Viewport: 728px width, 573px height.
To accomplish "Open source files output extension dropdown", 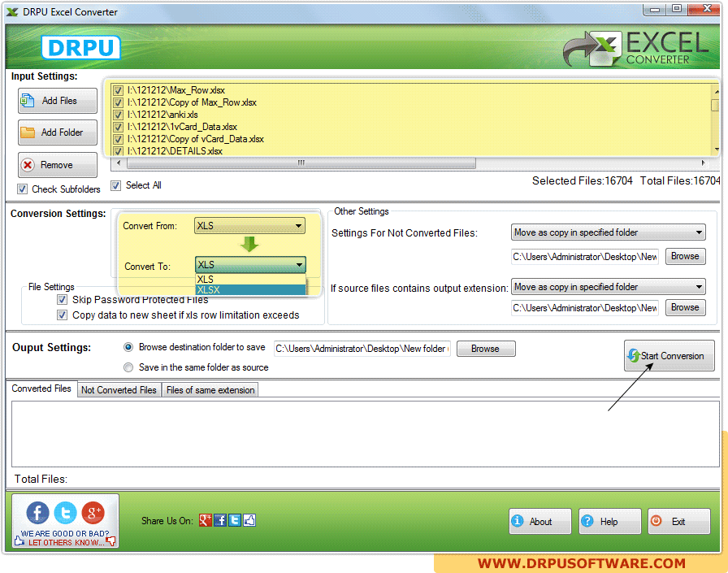I will point(609,286).
